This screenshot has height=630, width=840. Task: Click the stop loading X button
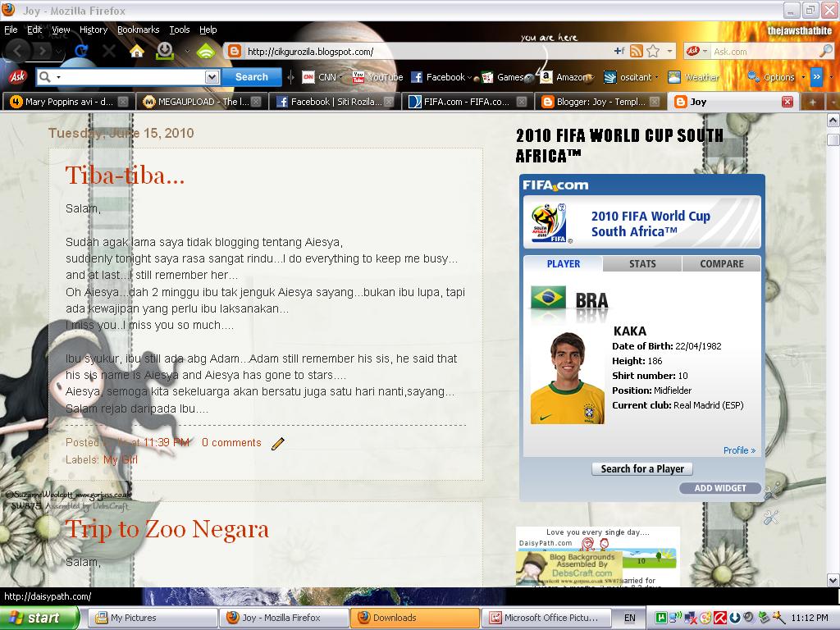[109, 52]
